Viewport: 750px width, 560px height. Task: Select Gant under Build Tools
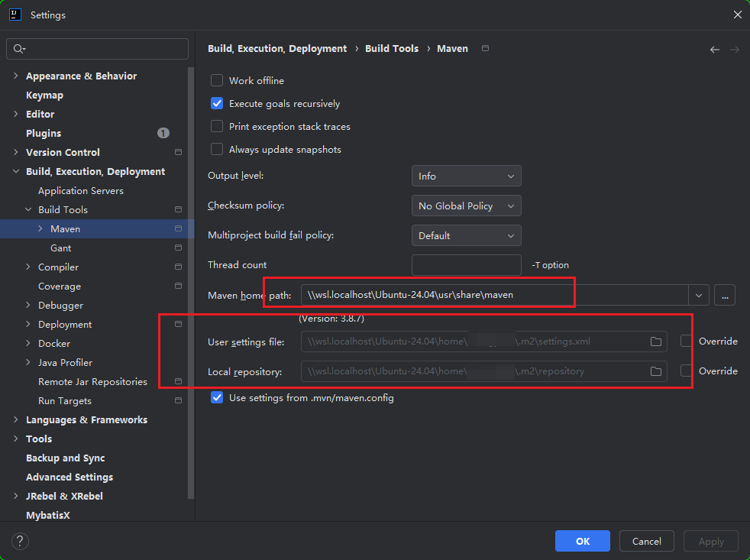(61, 248)
